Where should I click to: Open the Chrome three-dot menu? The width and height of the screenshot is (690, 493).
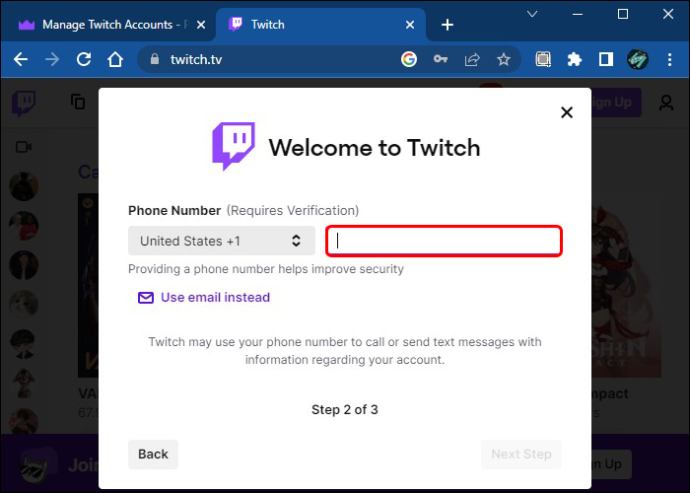[x=669, y=59]
